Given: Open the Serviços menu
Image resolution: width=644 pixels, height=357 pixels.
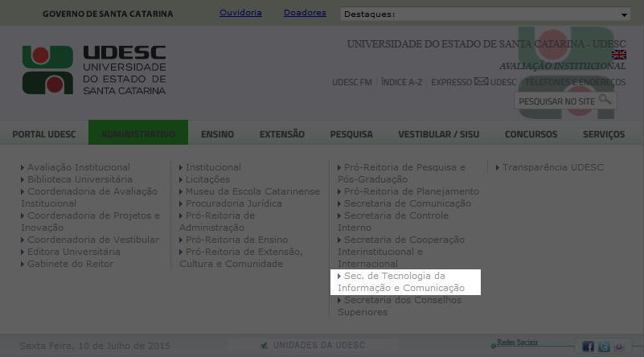Looking at the screenshot, I should click(604, 134).
